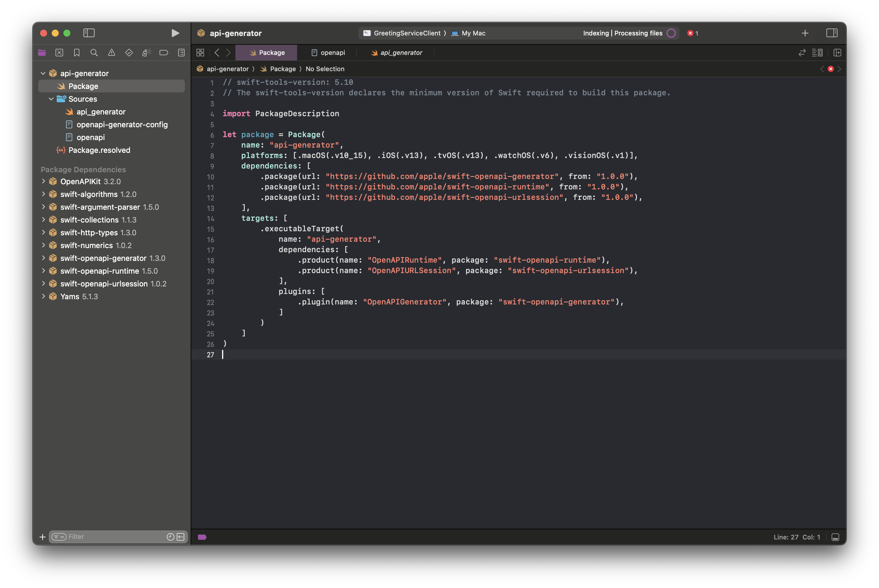Click the related items grid icon
Viewport: 879px width, 588px height.
pos(200,53)
